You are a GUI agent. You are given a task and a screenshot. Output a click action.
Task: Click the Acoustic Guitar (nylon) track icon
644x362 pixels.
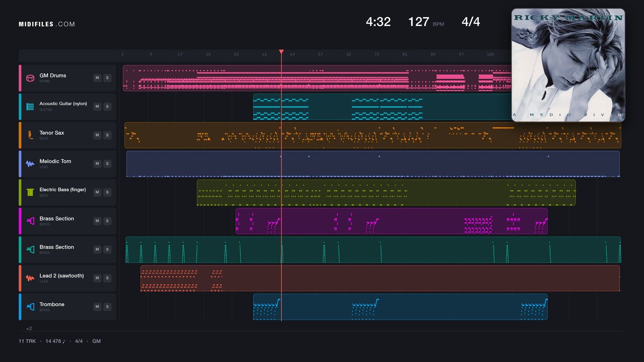pyautogui.click(x=30, y=106)
